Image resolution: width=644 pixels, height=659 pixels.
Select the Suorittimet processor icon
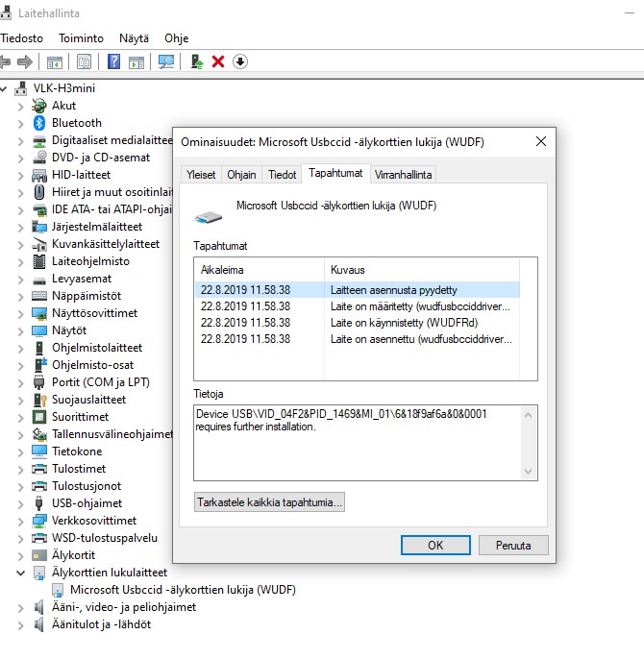(39, 417)
